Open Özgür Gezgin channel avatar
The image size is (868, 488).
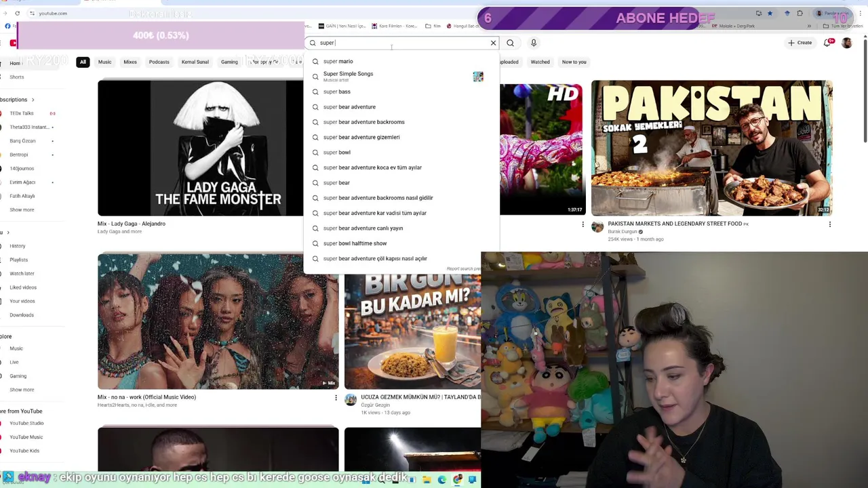(x=351, y=400)
